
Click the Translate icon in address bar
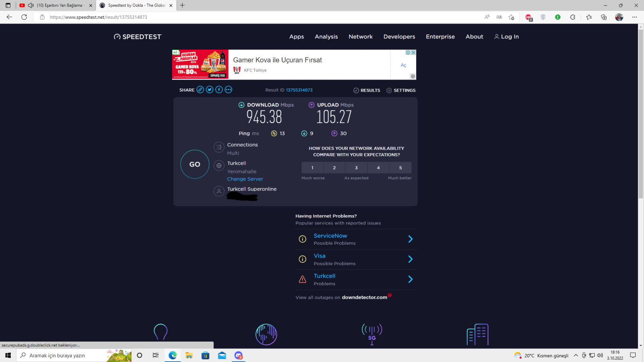pos(499,17)
